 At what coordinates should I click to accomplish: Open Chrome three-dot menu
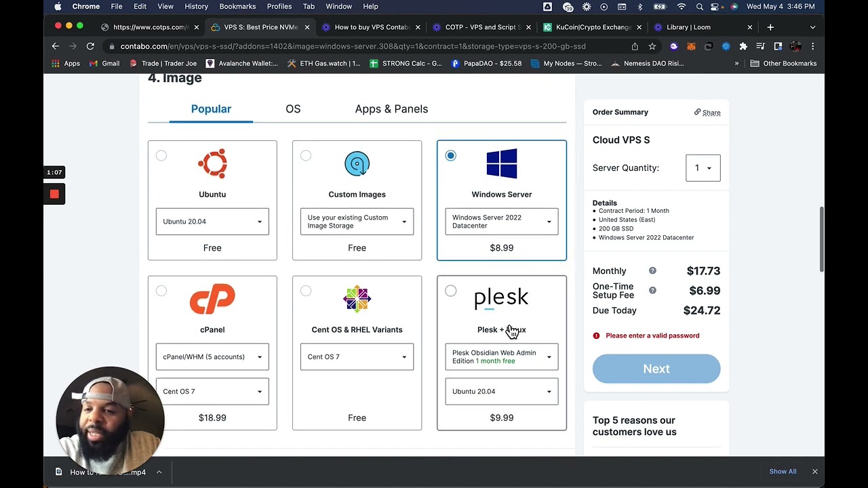pos(812,46)
